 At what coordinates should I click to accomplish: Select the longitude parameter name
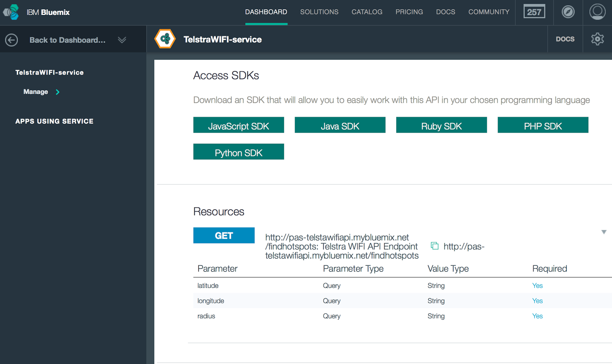point(211,301)
